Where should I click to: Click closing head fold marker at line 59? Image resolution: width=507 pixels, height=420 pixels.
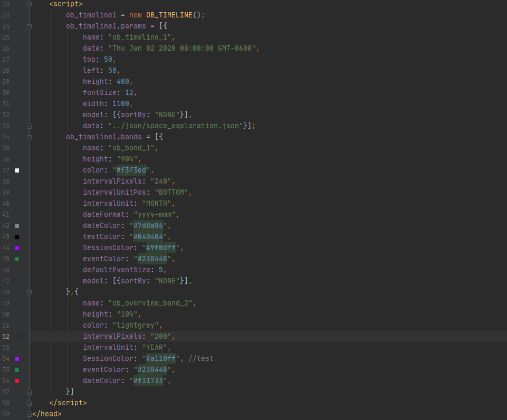tap(29, 414)
